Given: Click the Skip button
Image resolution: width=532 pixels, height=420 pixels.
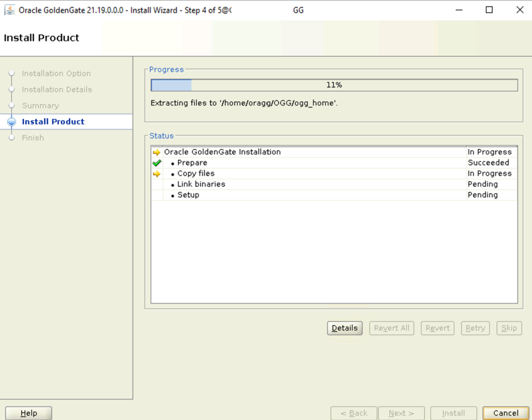Looking at the screenshot, I should click(509, 328).
